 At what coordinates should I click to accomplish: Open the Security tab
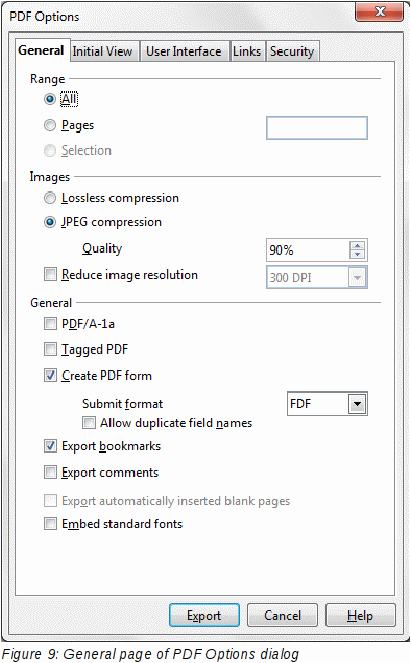[292, 52]
